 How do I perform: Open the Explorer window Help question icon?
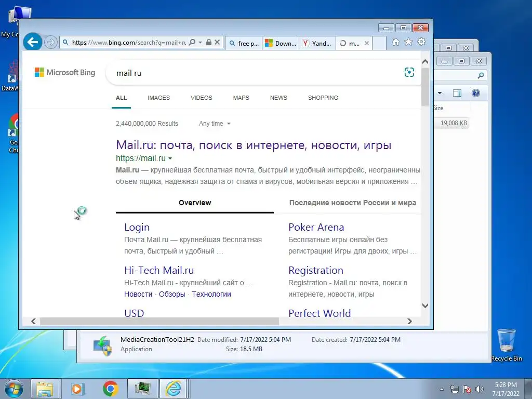tap(476, 93)
